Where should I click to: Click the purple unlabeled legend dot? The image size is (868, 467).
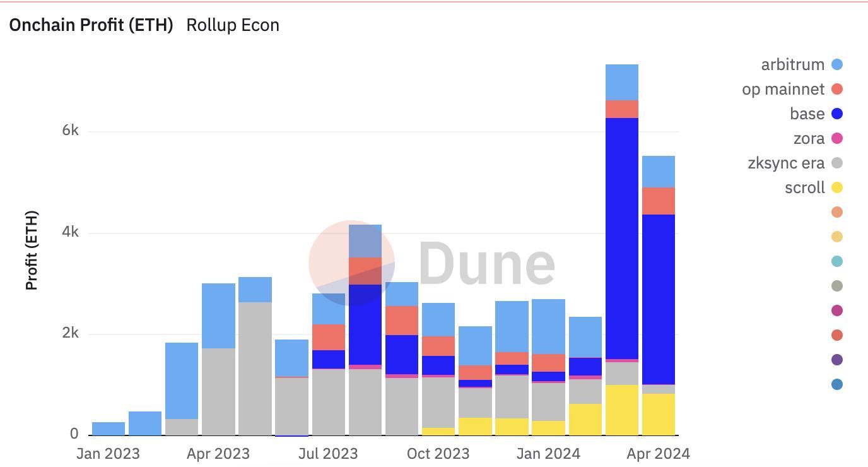click(x=836, y=358)
